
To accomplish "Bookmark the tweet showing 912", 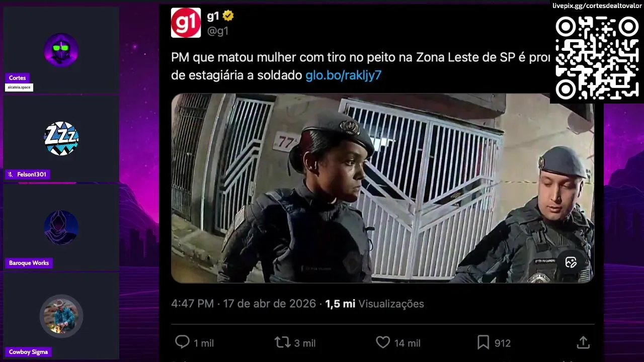I will point(483,342).
